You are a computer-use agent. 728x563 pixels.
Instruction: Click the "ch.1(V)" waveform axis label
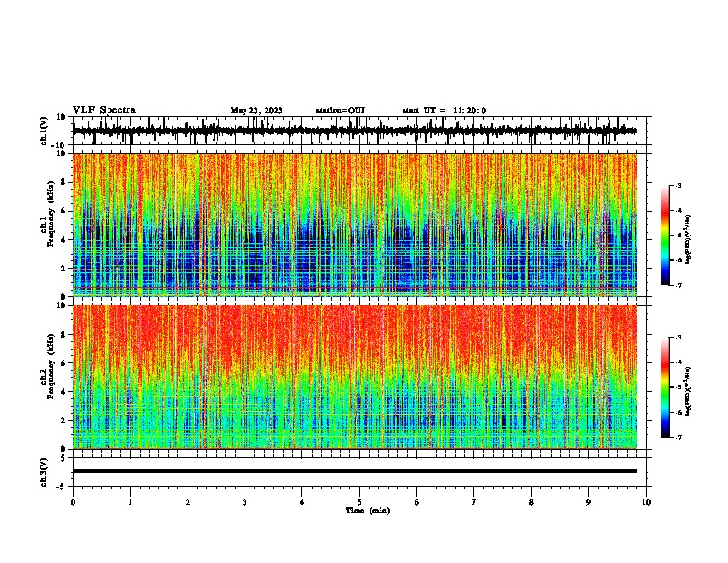click(x=44, y=131)
